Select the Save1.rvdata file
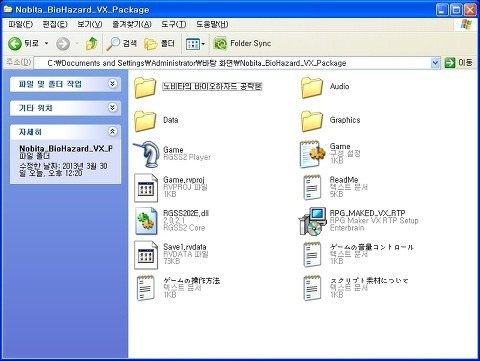480x361 pixels. tap(171, 255)
